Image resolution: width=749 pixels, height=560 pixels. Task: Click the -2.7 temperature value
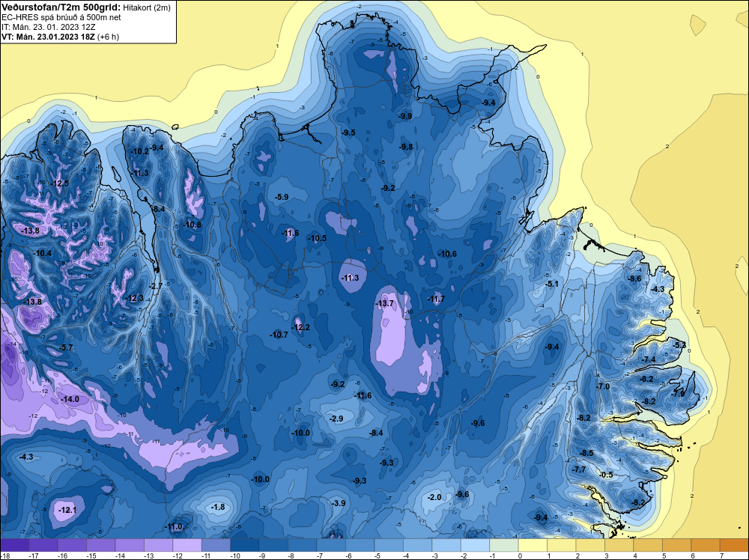coord(156,286)
